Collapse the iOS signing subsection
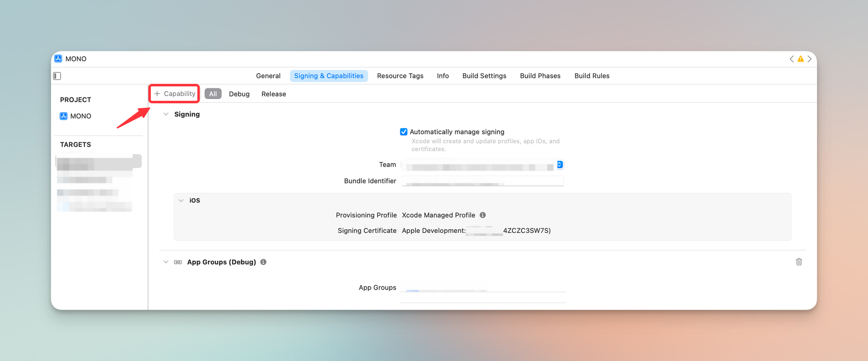The height and width of the screenshot is (361, 868). click(181, 200)
